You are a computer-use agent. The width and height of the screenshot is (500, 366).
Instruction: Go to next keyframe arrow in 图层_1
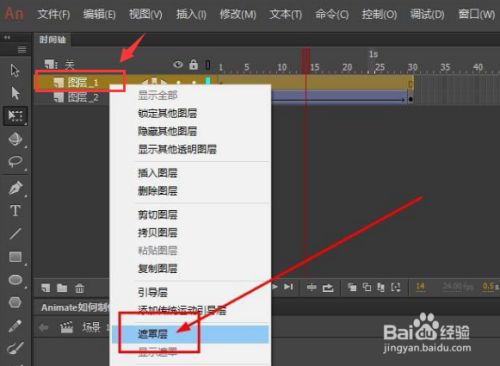click(x=163, y=82)
